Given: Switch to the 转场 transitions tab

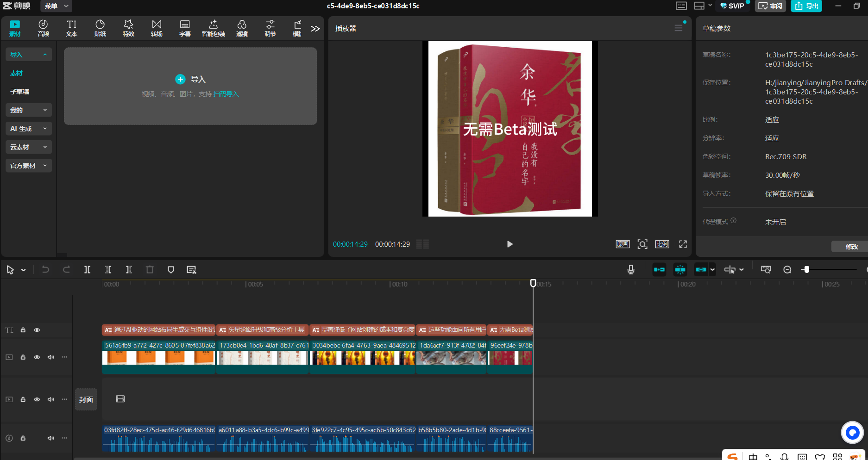Looking at the screenshot, I should point(157,28).
